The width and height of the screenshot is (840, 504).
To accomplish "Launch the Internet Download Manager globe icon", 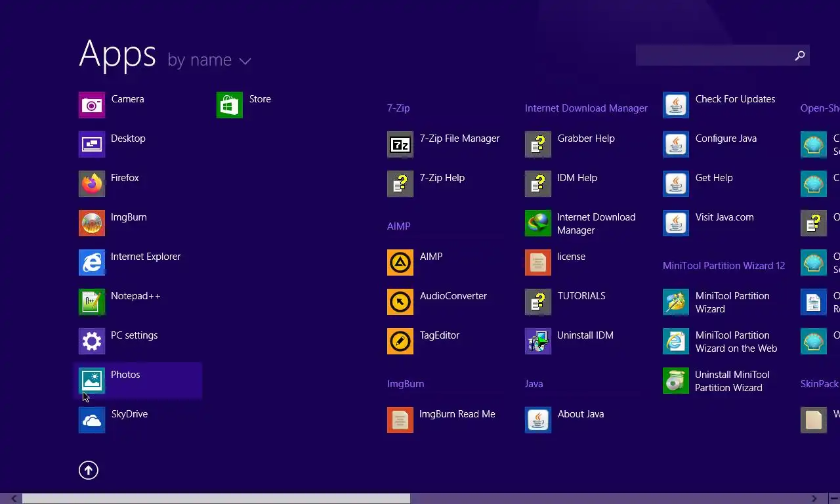I will 538,223.
